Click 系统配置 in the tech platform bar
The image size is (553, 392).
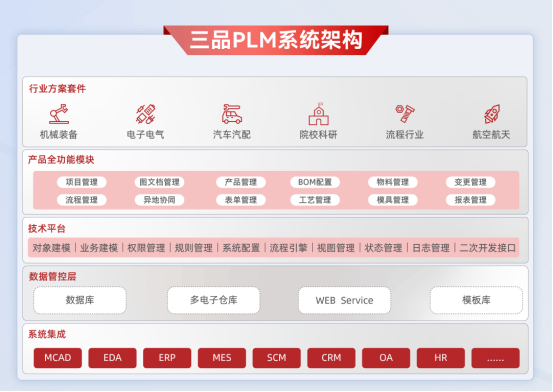tap(241, 248)
